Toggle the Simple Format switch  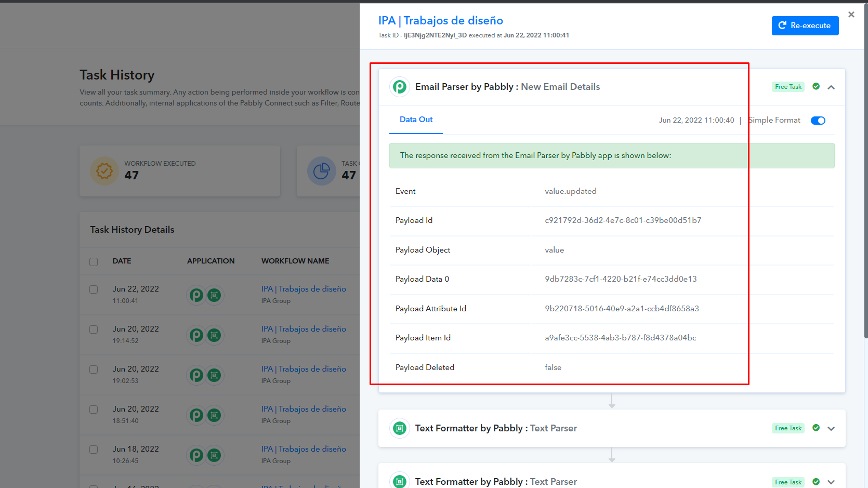tap(818, 121)
